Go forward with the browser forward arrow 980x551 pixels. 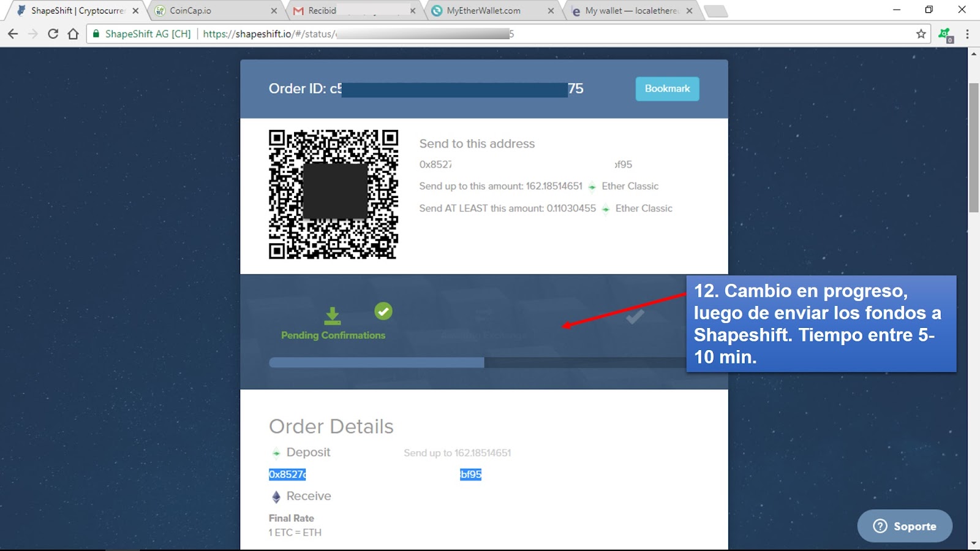[33, 34]
